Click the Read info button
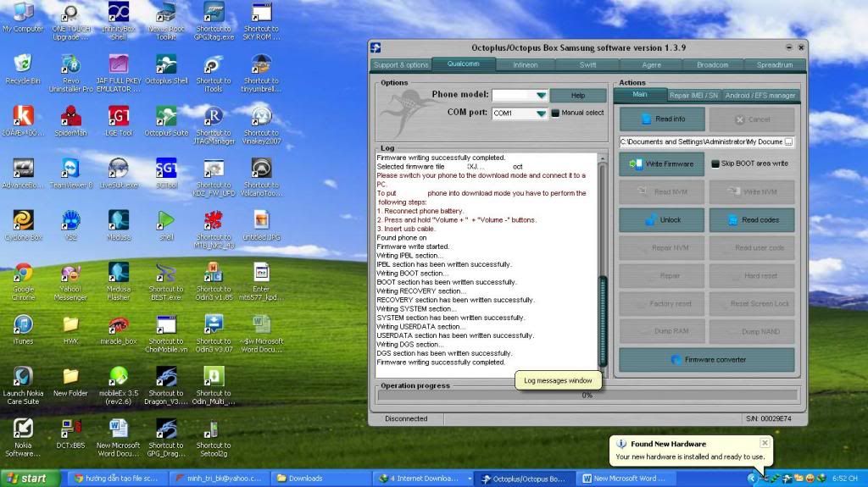This screenshot has width=868, height=487. tap(662, 119)
